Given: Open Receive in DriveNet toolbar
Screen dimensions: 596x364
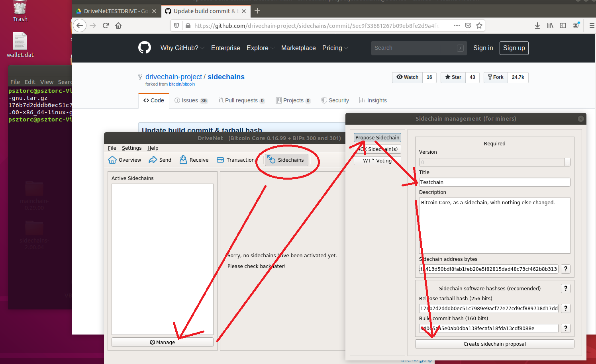Looking at the screenshot, I should [x=194, y=160].
